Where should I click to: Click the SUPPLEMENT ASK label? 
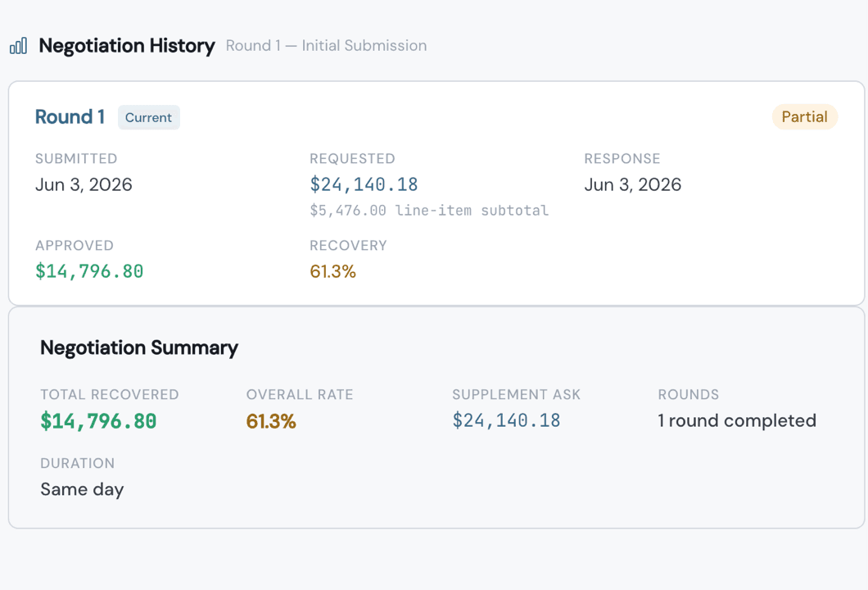(x=516, y=394)
